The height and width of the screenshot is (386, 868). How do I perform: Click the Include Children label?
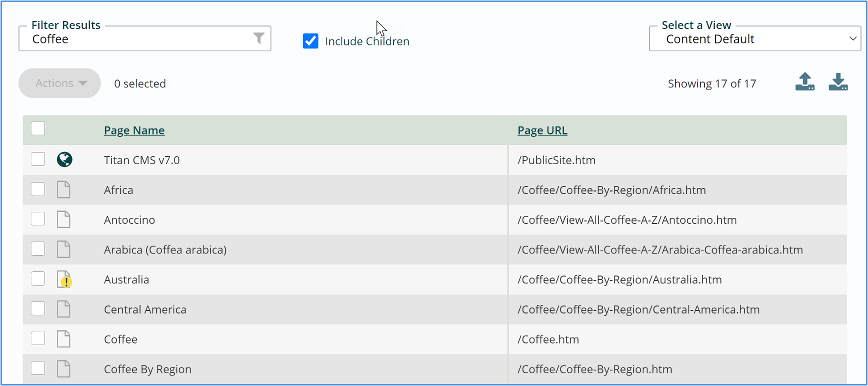tap(367, 41)
